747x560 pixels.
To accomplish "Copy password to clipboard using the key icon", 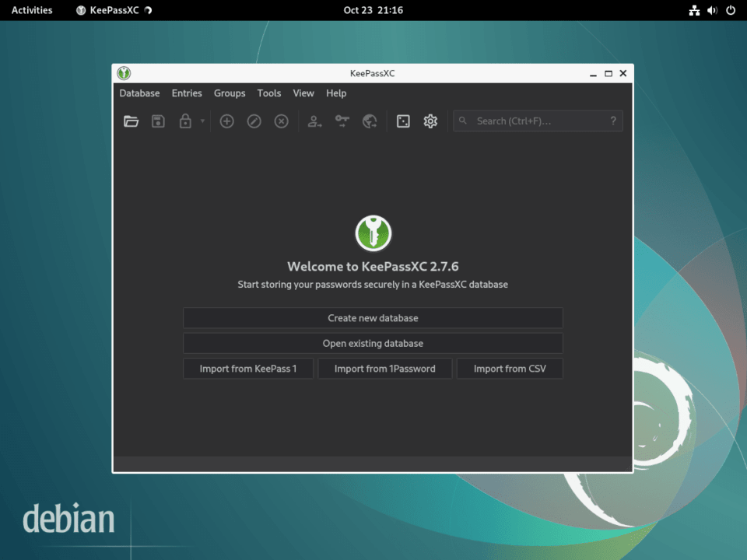I will click(x=342, y=121).
